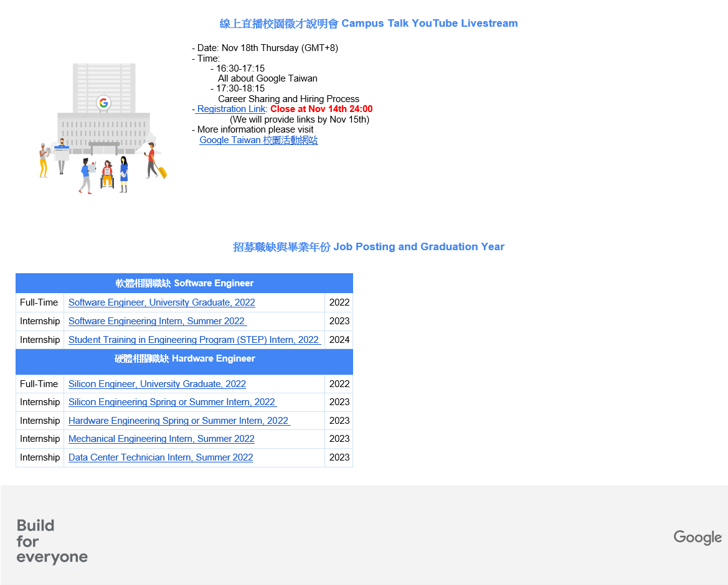Click the 2023 cell beside Data Center Technician
The image size is (728, 585).
pos(339,457)
